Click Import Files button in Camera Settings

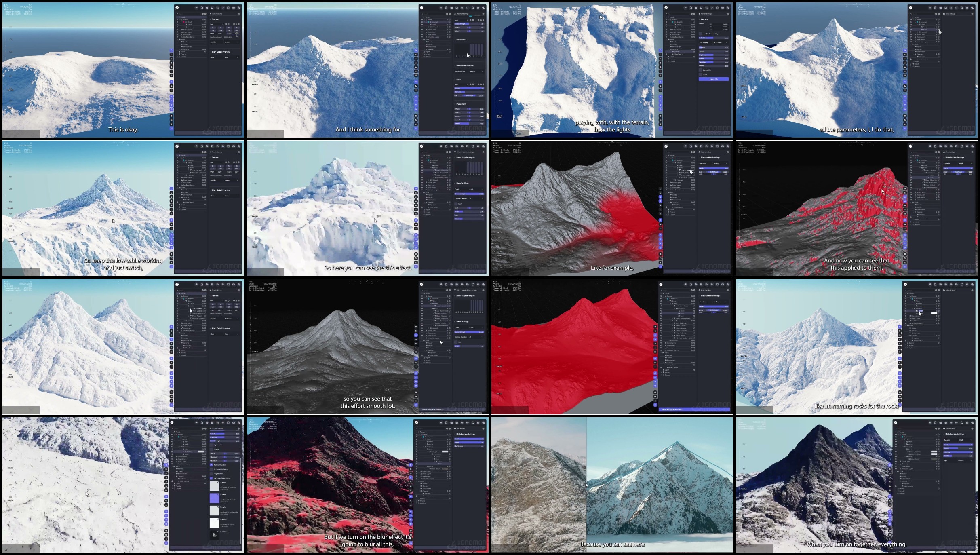click(714, 79)
